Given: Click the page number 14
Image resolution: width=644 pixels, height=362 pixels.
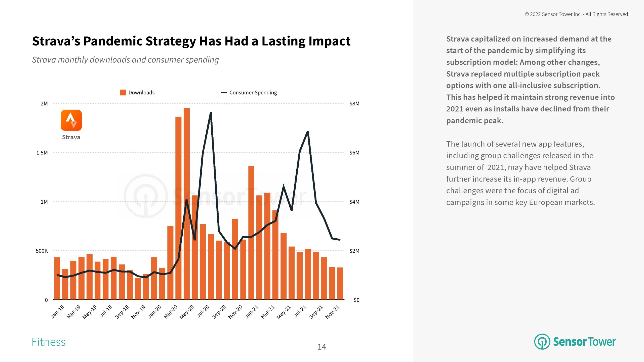Looking at the screenshot, I should point(322,347).
